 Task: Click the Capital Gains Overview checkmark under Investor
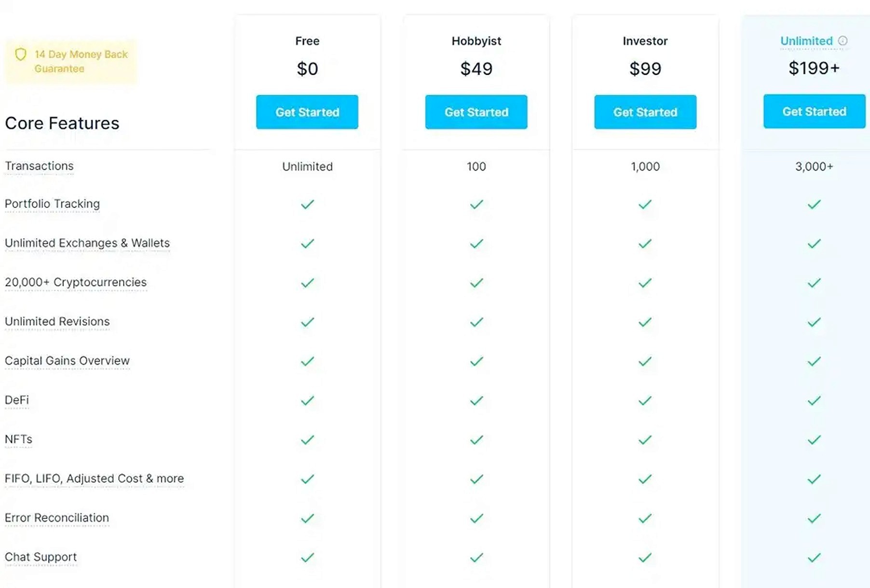click(645, 361)
